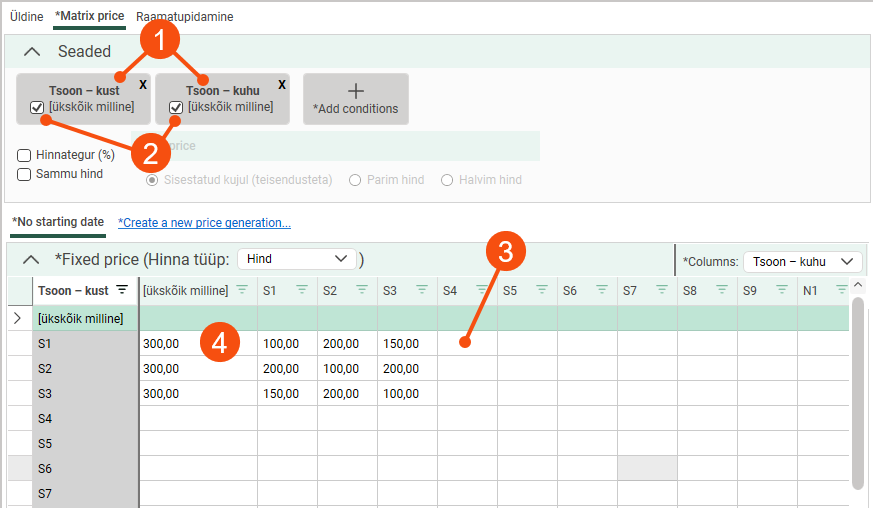Click sort icon in Tsoon – kust header
Viewport: 873px width, 508px height.
coord(122,290)
